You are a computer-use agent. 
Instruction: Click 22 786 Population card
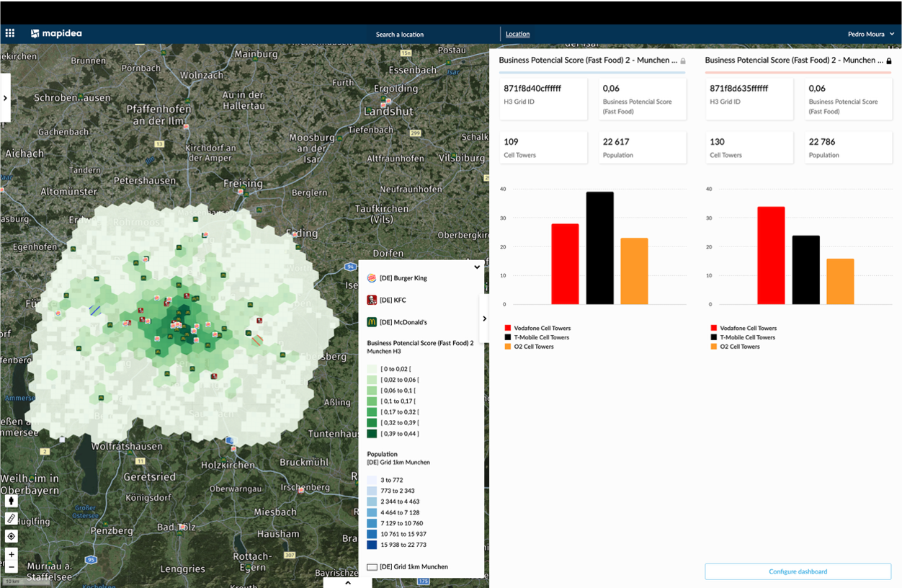click(848, 147)
